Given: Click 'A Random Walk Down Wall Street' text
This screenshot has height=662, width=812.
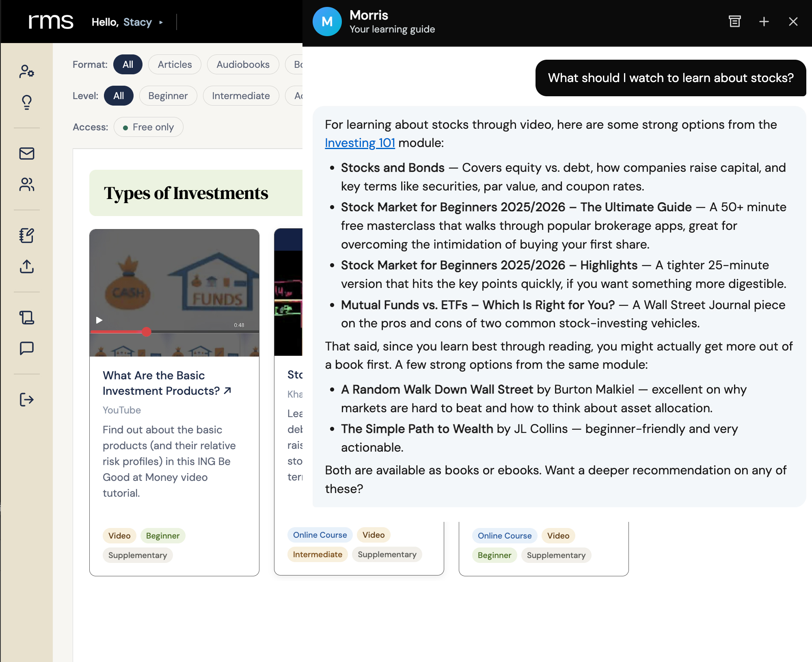Looking at the screenshot, I should 437,389.
